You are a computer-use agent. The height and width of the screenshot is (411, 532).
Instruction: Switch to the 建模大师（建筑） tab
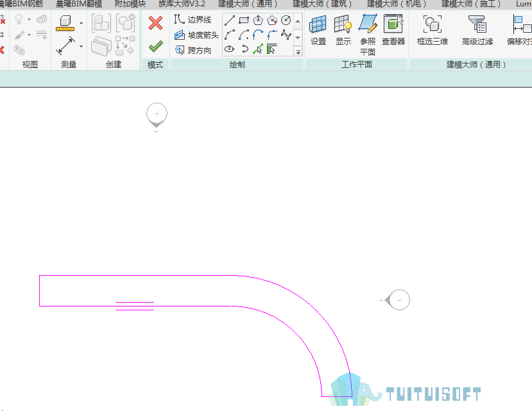pyautogui.click(x=322, y=4)
